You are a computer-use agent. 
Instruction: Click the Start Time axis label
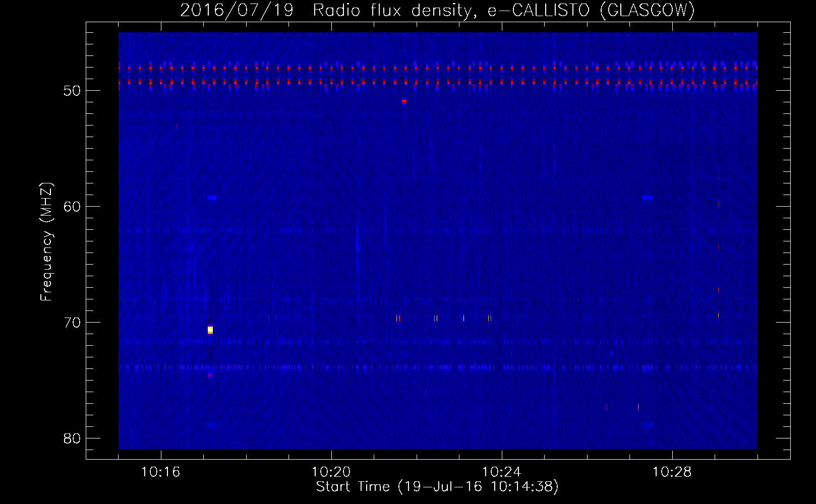pos(437,487)
